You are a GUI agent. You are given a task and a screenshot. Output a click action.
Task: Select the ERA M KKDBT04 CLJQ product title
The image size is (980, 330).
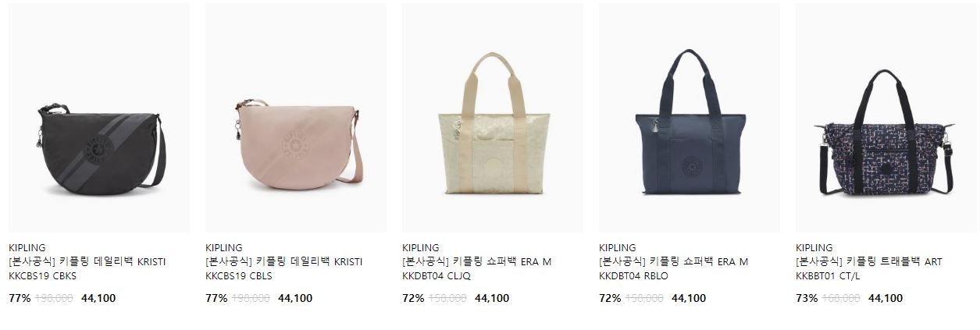click(477, 268)
